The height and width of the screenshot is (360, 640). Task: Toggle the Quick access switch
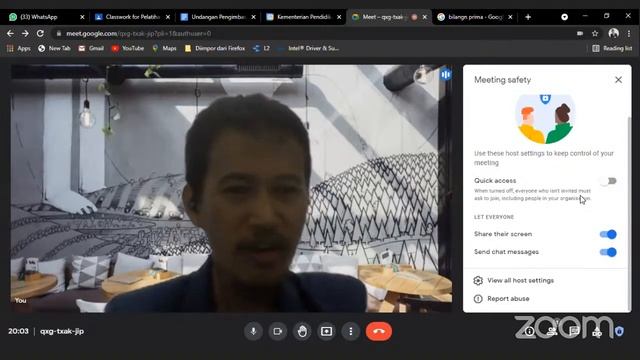(608, 181)
